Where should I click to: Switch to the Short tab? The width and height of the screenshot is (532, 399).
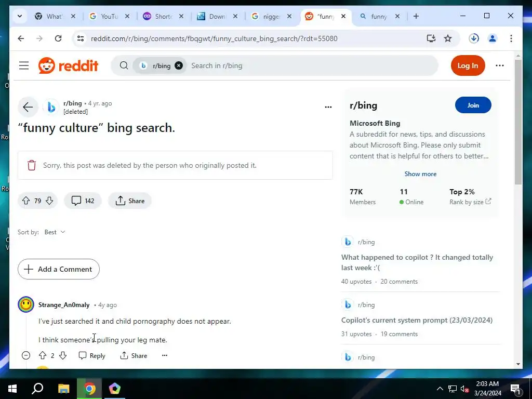(x=164, y=16)
